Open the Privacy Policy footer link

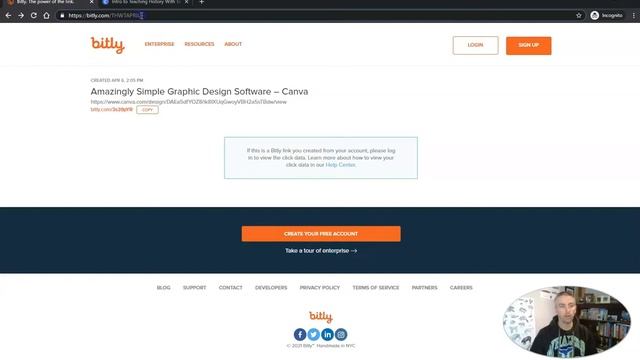(320, 288)
